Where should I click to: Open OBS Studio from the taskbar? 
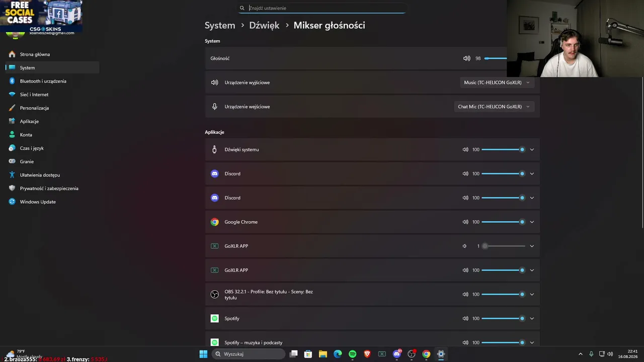(412, 354)
